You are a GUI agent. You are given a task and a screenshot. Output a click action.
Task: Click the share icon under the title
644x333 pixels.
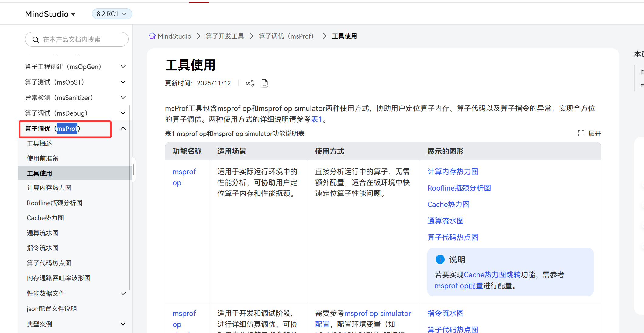point(250,83)
